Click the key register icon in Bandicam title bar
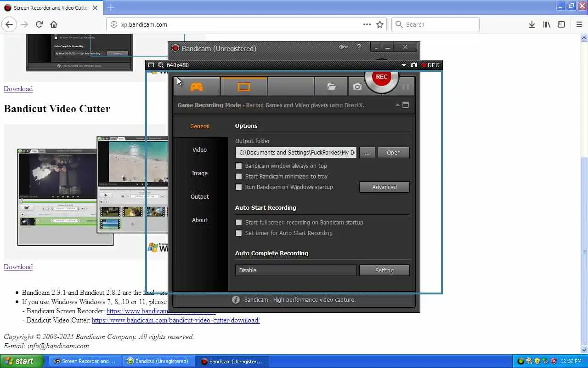This screenshot has height=368, width=588. [343, 47]
